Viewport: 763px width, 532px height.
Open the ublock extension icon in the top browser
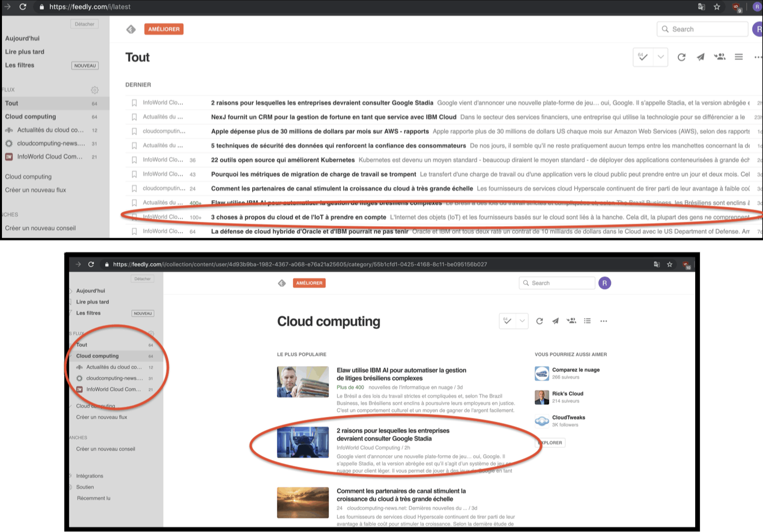[736, 7]
